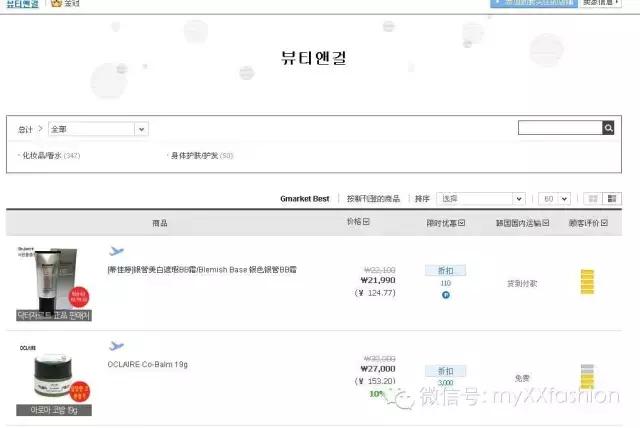Open the Blemish Base BB cream product thumbnail
Image resolution: width=640 pixels, height=428 pixels.
point(53,284)
